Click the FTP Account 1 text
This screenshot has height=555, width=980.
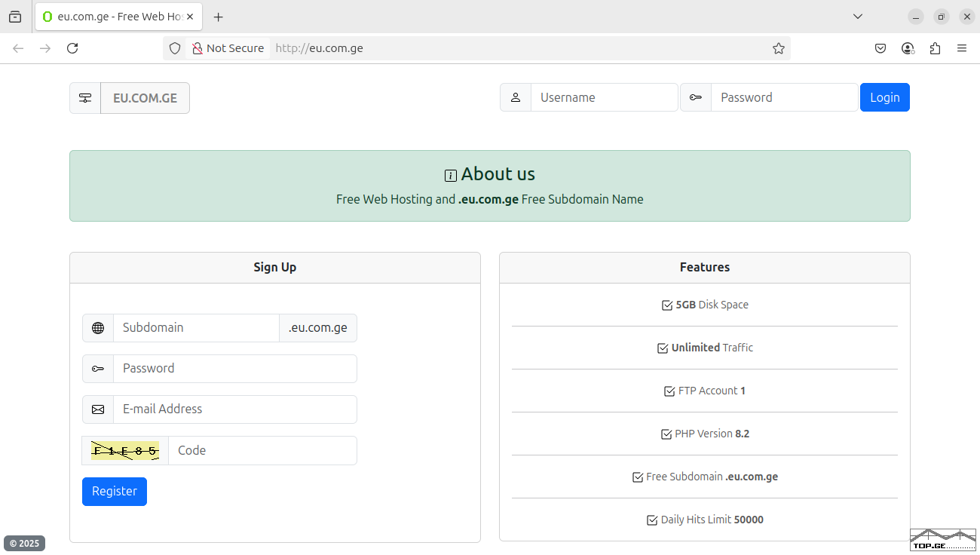point(712,391)
